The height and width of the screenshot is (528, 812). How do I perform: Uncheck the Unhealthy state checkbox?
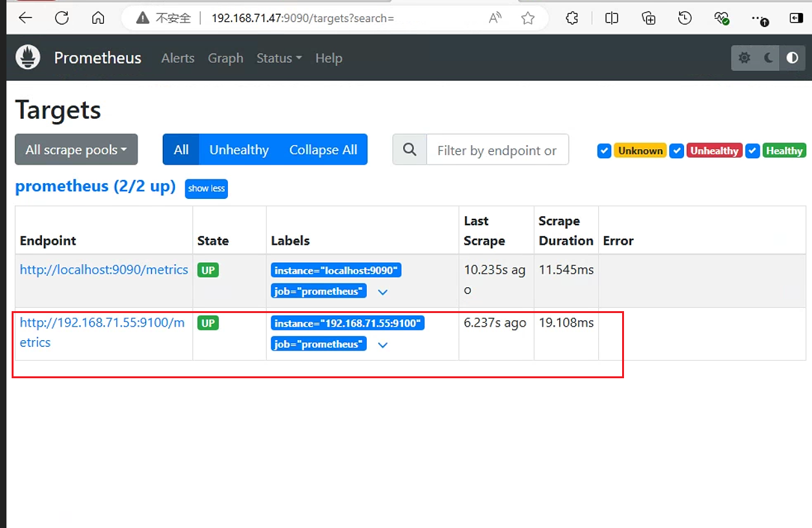click(676, 151)
